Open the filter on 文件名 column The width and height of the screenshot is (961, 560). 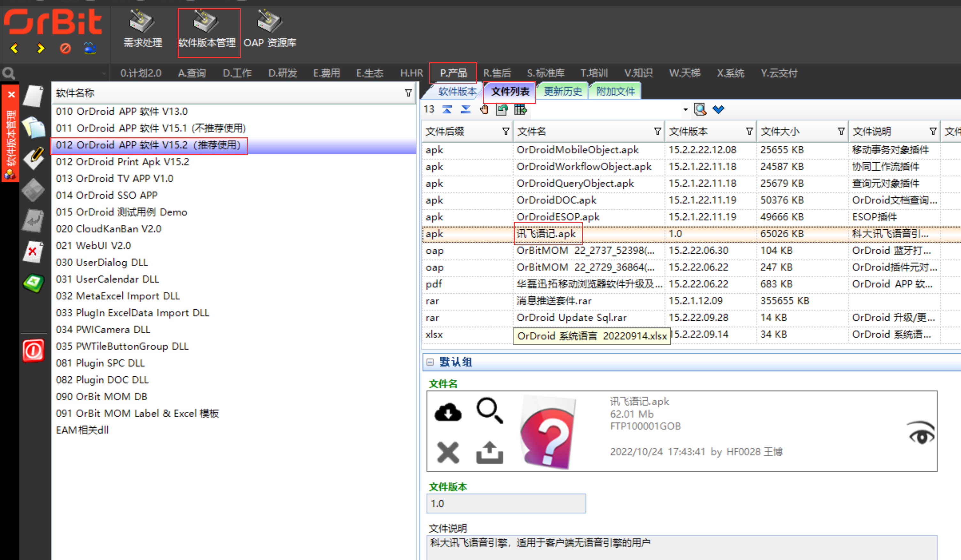coord(658,132)
